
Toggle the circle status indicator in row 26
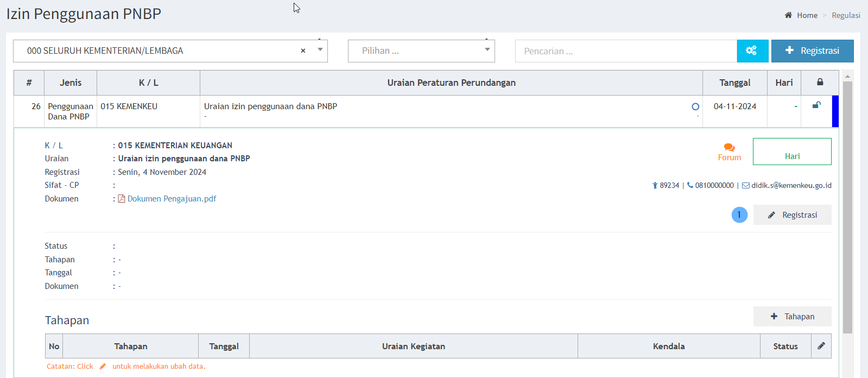point(695,107)
